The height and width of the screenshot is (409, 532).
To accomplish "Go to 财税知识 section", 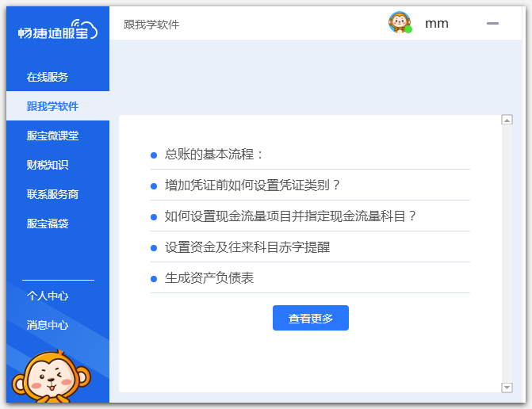I will 58,165.
